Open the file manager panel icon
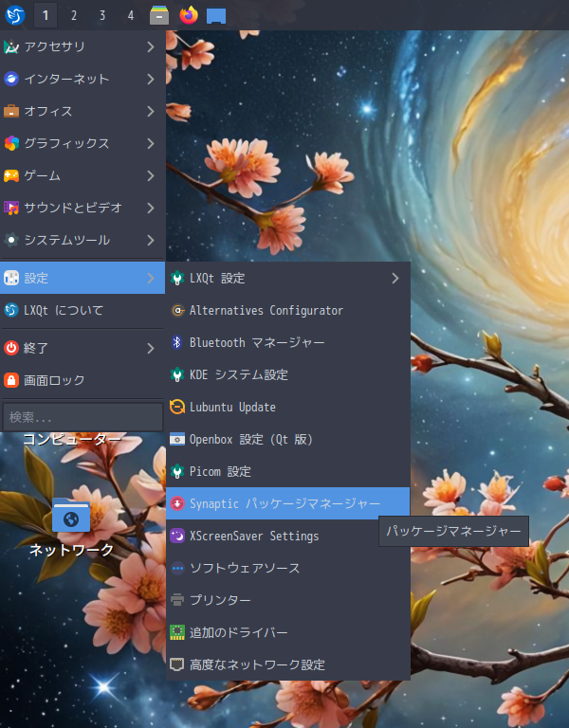 pyautogui.click(x=159, y=15)
